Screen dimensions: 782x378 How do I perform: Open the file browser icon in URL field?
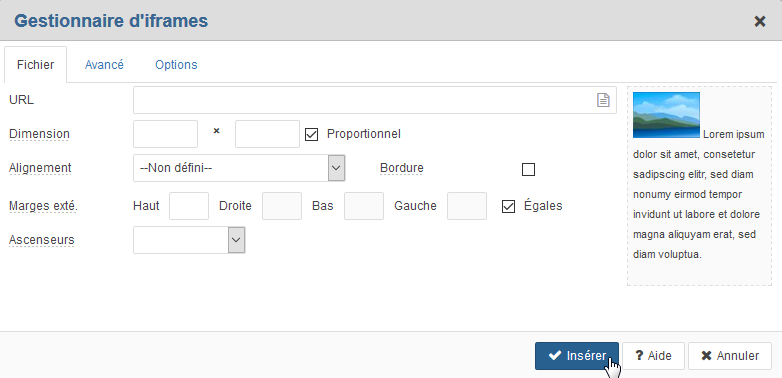tap(603, 100)
